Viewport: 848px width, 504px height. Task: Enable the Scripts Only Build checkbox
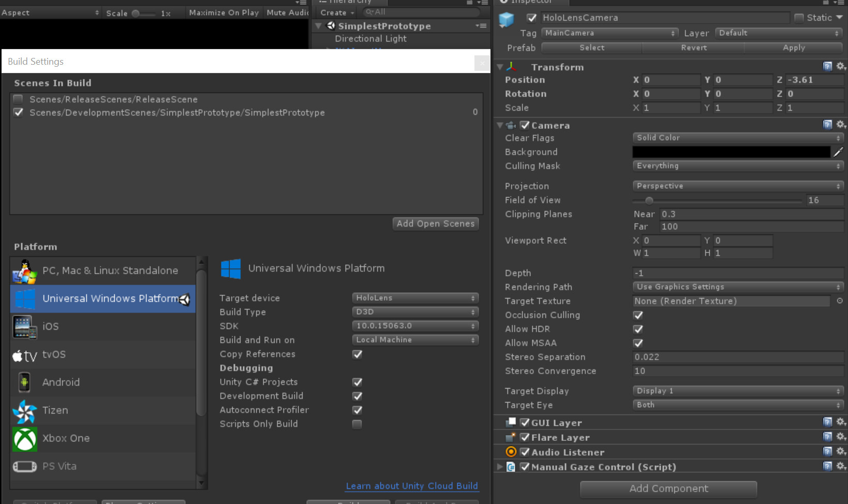pos(356,424)
